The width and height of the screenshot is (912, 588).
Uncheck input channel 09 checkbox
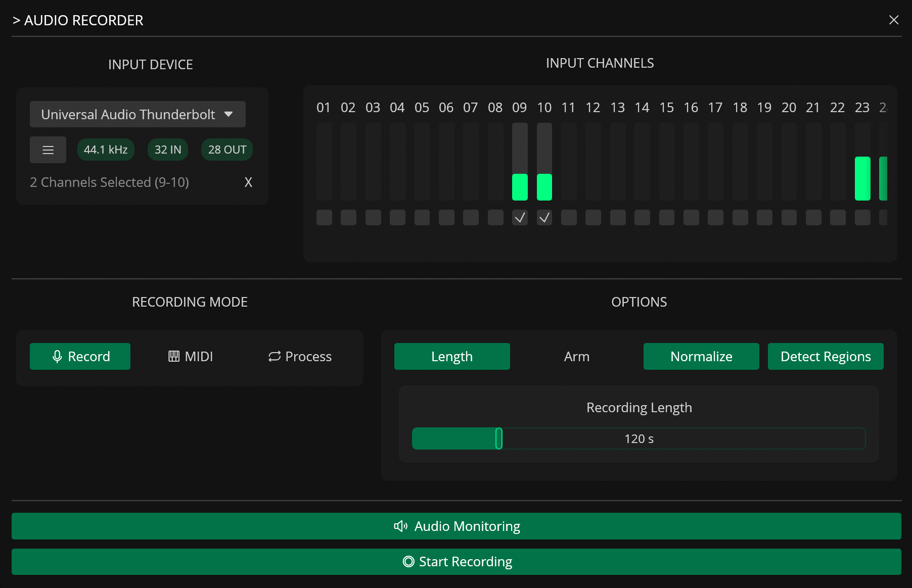520,218
